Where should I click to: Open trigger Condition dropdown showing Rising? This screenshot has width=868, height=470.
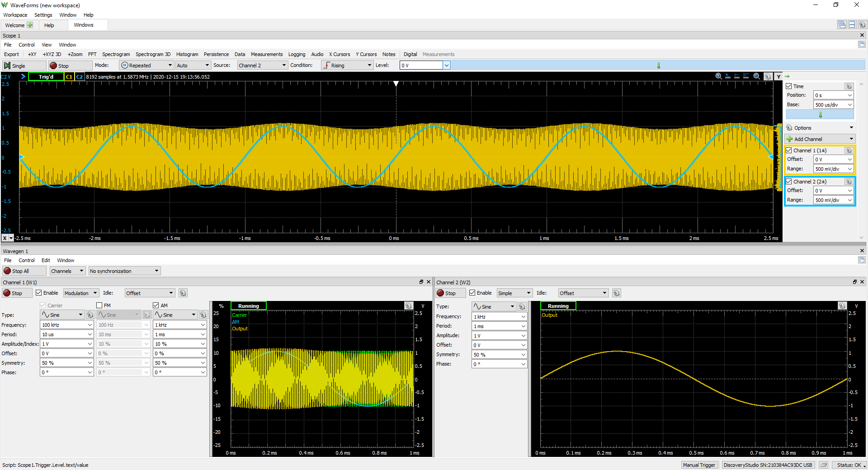click(x=347, y=66)
